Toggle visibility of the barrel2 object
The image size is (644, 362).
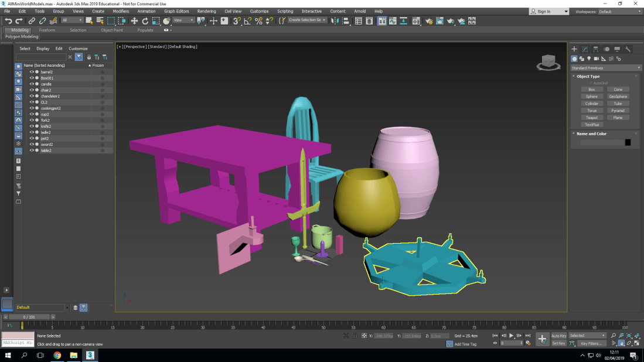tap(33, 71)
